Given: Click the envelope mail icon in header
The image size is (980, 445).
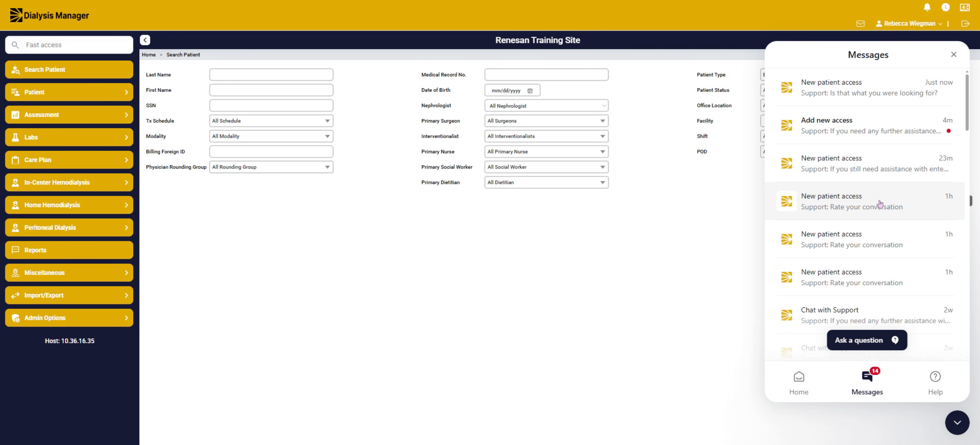Looking at the screenshot, I should (x=860, y=24).
